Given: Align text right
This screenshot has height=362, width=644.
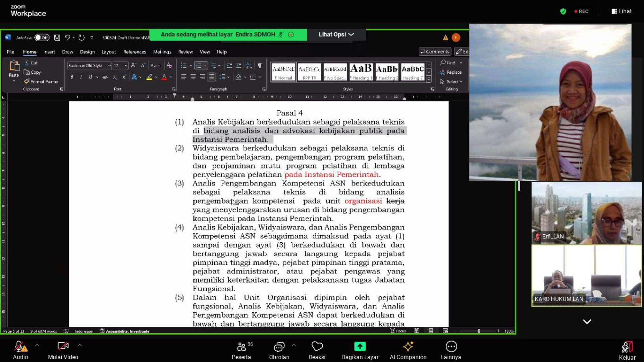Looking at the screenshot, I should [x=202, y=77].
